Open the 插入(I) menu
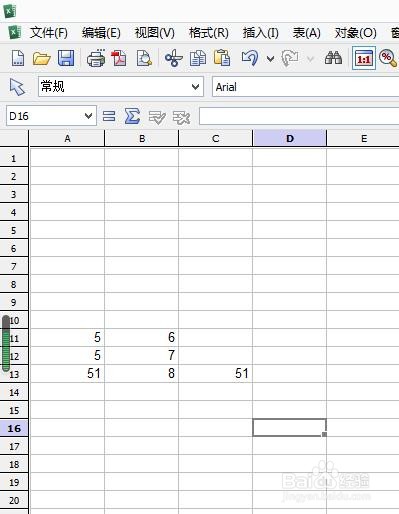 click(261, 33)
